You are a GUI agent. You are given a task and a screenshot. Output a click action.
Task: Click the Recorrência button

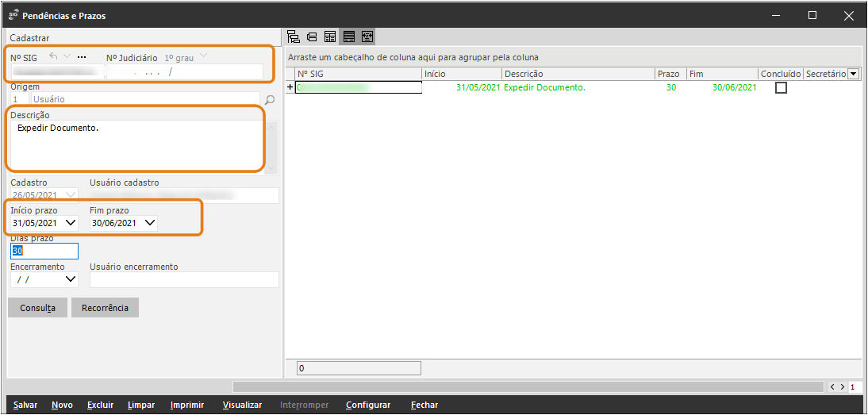click(105, 308)
